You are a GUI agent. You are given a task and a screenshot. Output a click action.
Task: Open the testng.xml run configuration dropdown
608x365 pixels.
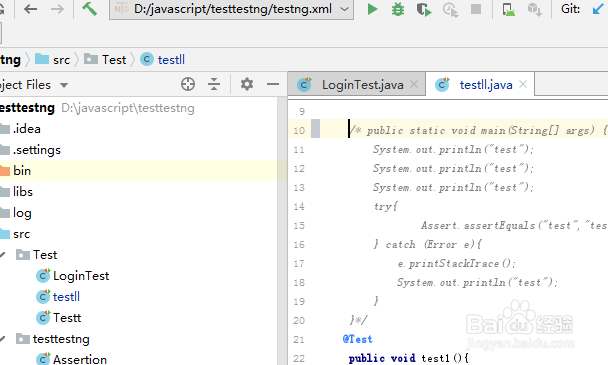point(231,9)
